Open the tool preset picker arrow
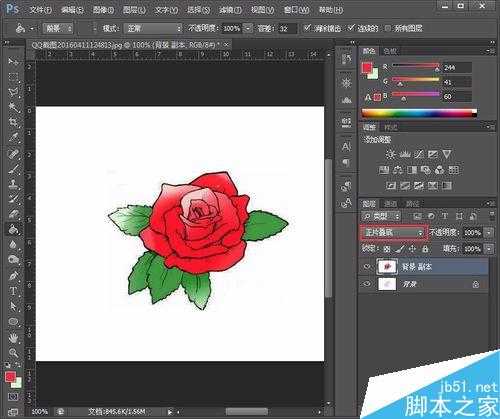 32,29
